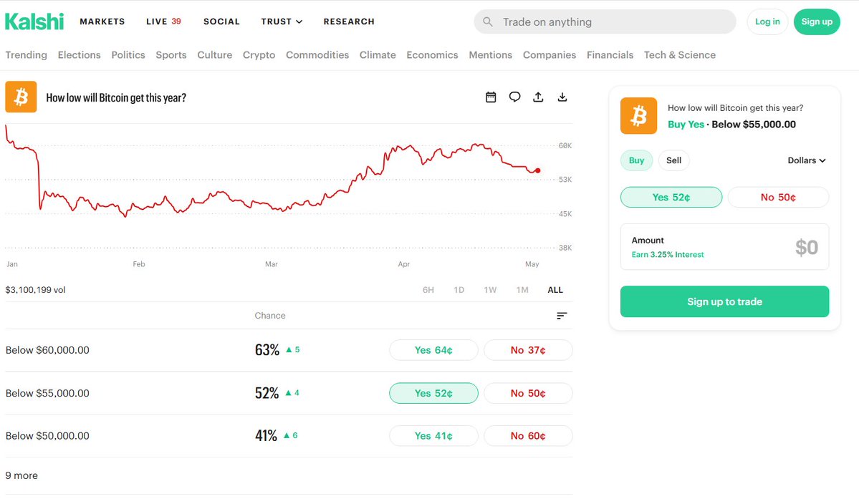Open the LIVE 39 nav item
This screenshot has height=504, width=859.
click(x=163, y=21)
